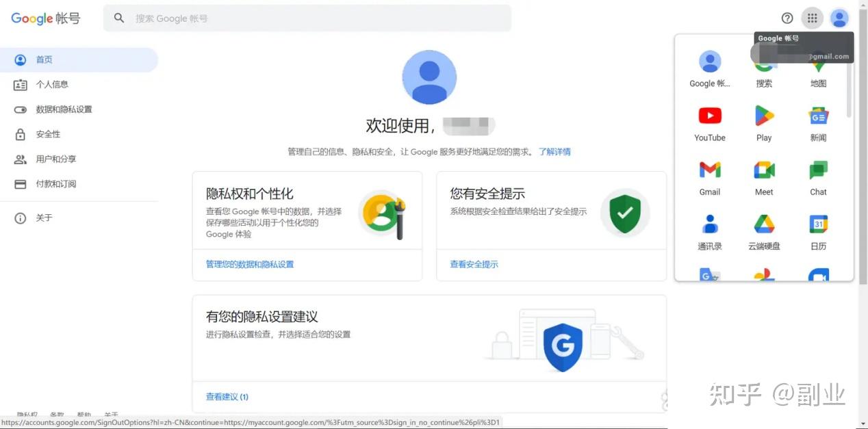This screenshot has height=429, width=868.
Task: Click 查看建议 (1) link
Action: (227, 397)
